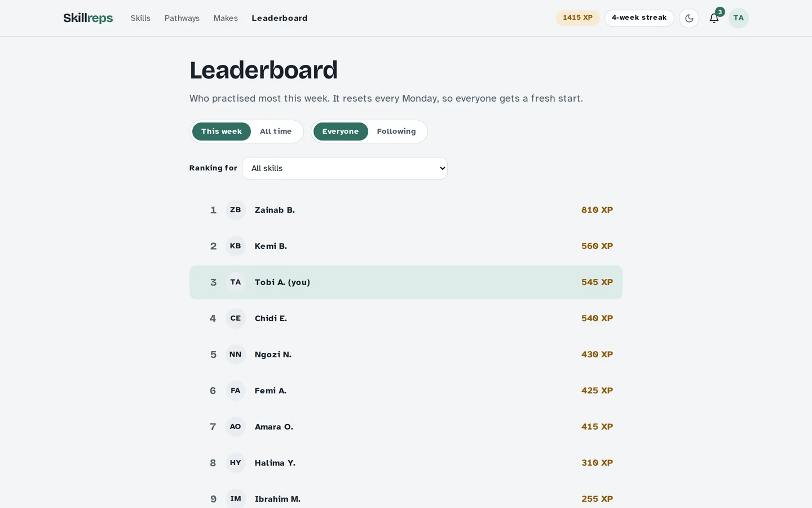Switch to Following filter
The image size is (812, 508).
click(x=396, y=132)
